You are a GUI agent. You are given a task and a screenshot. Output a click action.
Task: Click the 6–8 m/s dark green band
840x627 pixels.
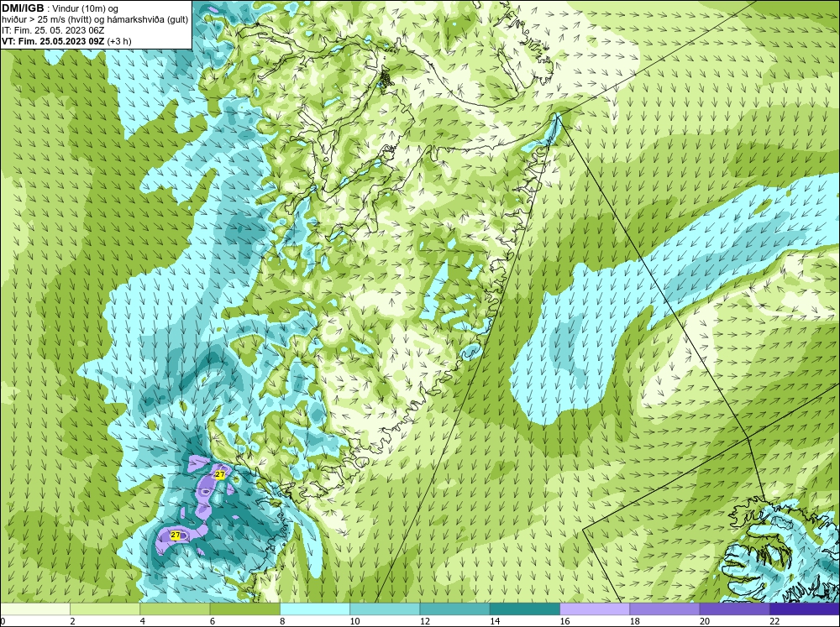(x=244, y=609)
